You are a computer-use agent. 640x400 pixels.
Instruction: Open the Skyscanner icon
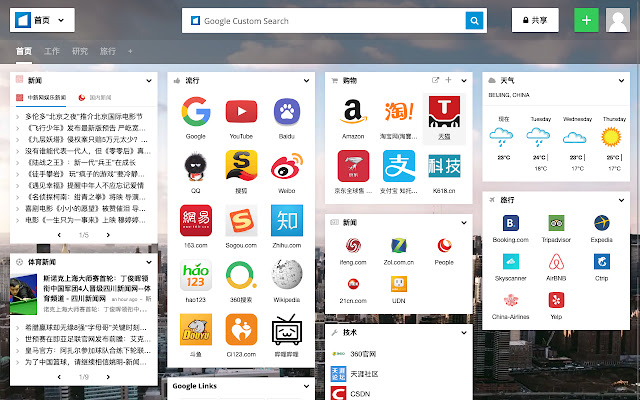click(x=511, y=262)
